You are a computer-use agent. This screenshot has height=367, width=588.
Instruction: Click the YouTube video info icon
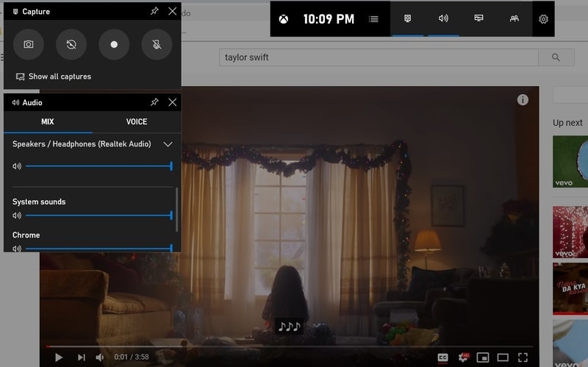click(x=523, y=100)
